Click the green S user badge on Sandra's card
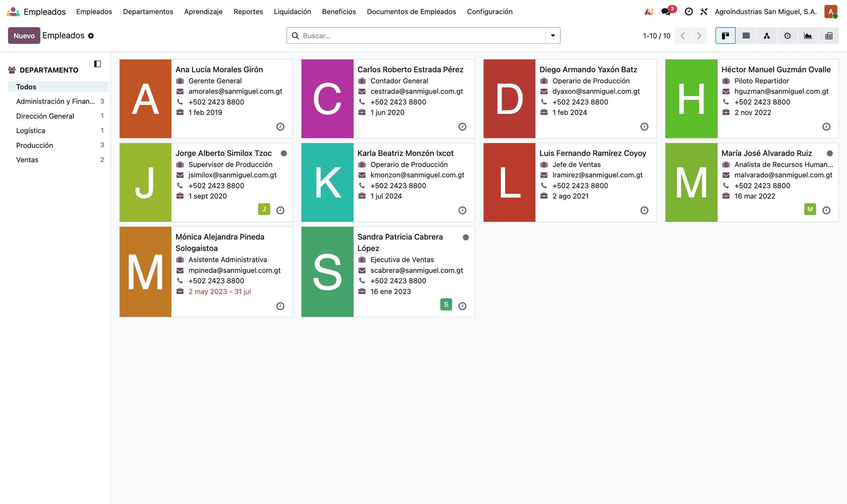Image resolution: width=847 pixels, height=504 pixels. point(446,304)
